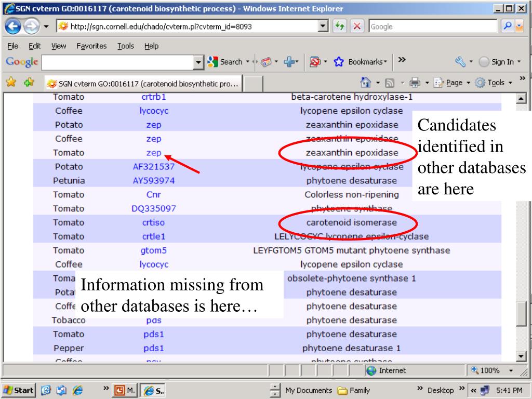
Task: Open the AY593974 Petunia link
Action: coord(154,180)
